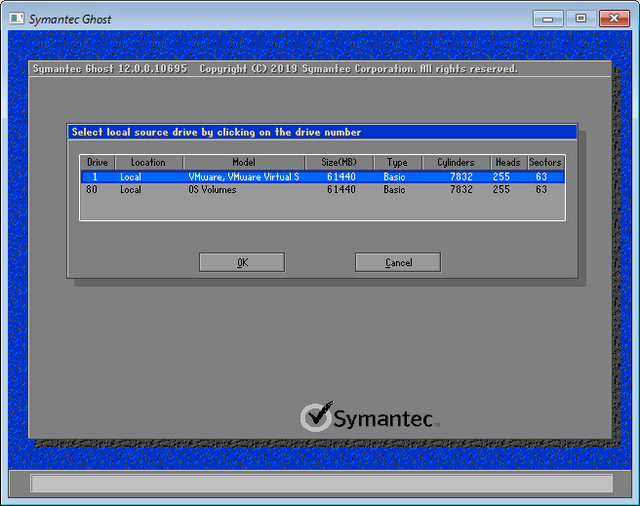
Task: Click 63 sectors in drive 80 row
Action: [541, 189]
